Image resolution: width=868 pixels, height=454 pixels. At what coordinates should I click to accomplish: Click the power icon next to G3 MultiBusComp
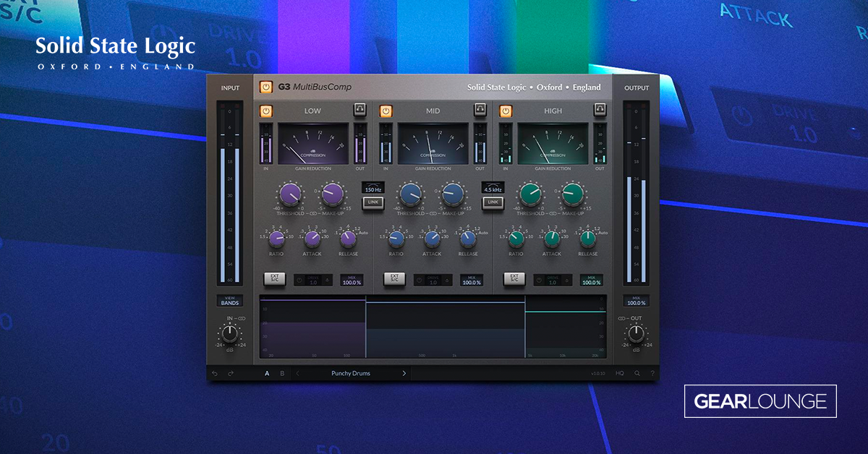click(265, 87)
